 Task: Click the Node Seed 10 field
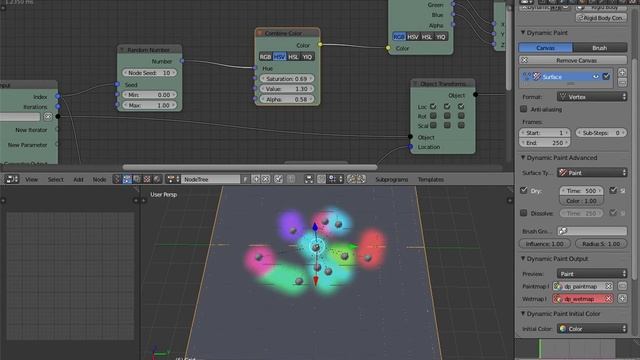tap(149, 73)
